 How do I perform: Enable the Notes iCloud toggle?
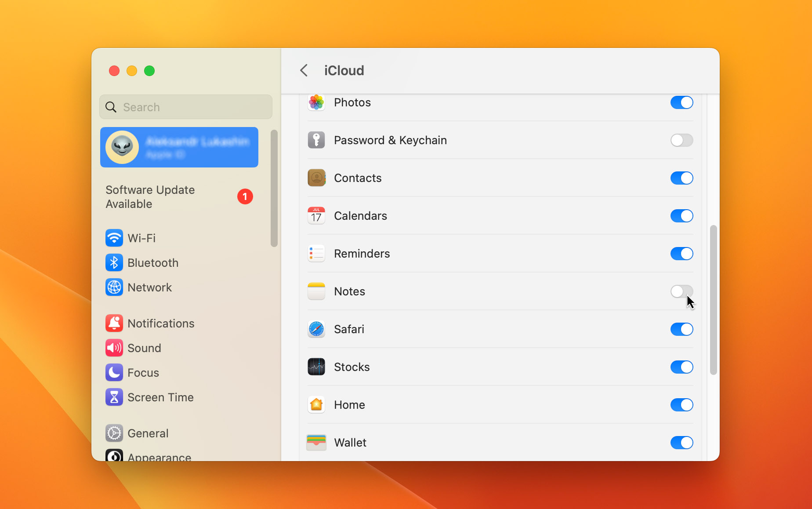pyautogui.click(x=682, y=291)
